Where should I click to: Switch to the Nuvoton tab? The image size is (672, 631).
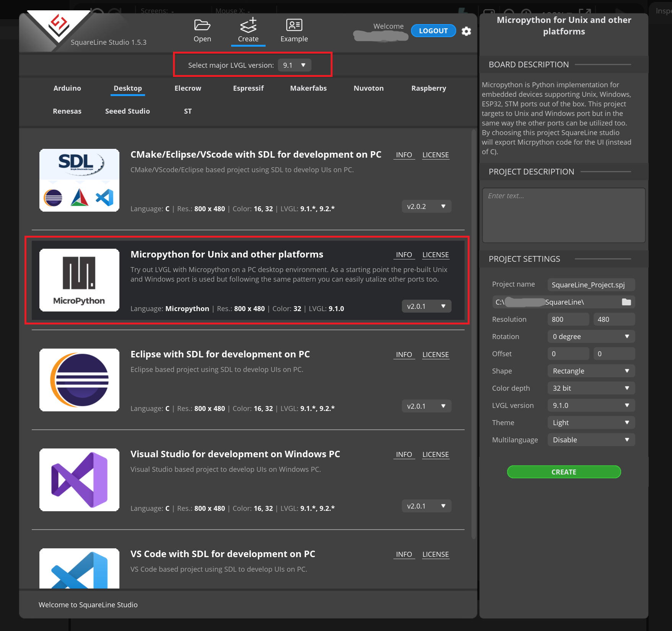click(x=369, y=88)
